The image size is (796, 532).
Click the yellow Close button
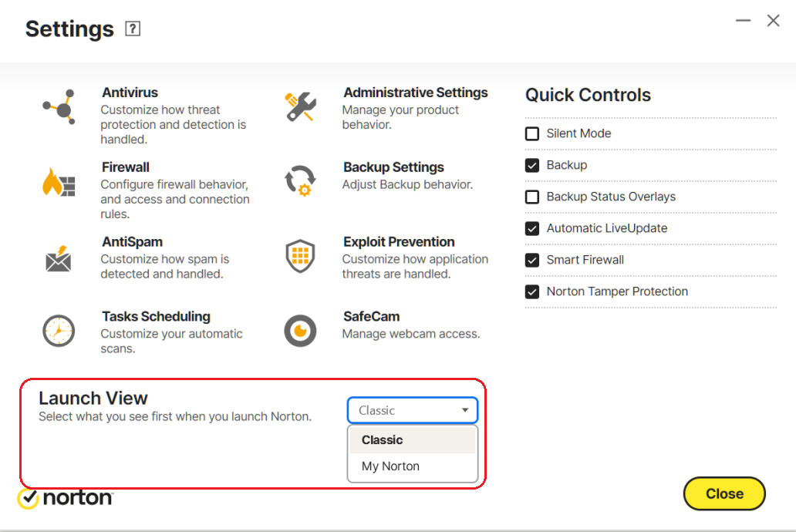pyautogui.click(x=724, y=493)
